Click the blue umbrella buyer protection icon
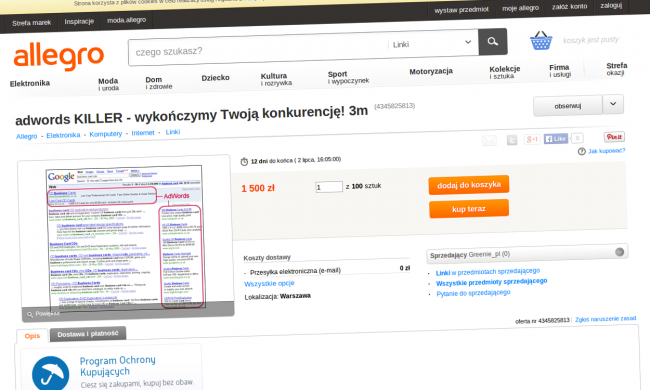Viewport: 650px width, 390px height. point(51,373)
